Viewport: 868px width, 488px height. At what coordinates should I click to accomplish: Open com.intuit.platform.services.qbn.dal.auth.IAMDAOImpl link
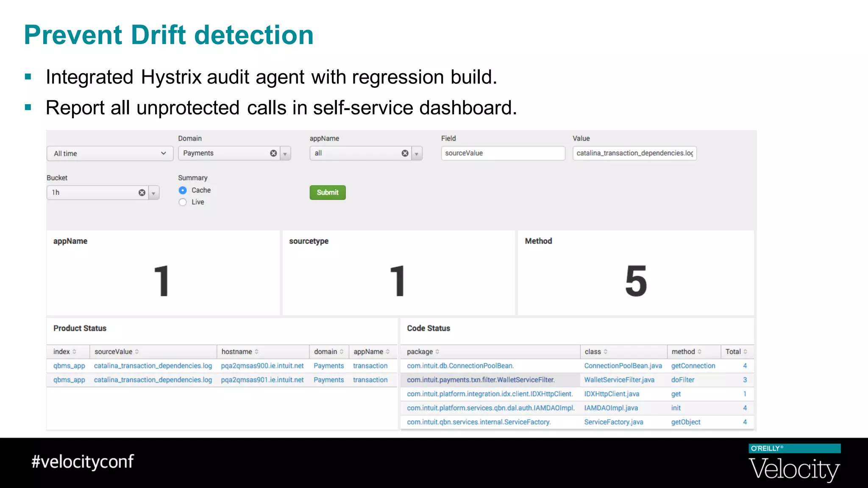491,408
